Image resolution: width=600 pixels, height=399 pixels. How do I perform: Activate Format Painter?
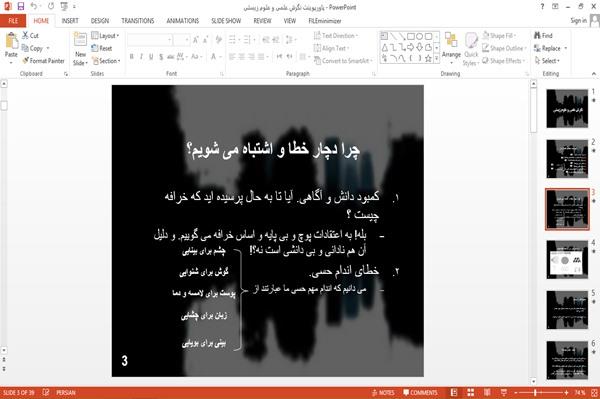(44, 61)
